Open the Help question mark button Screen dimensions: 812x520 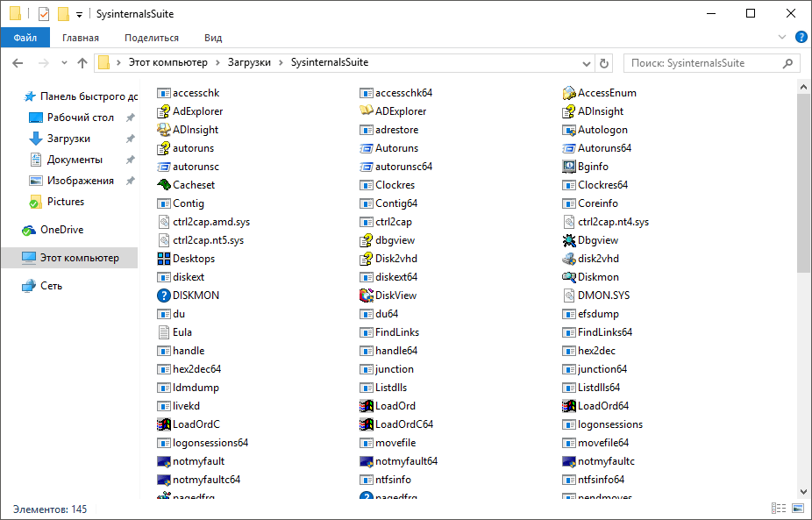[x=801, y=38]
